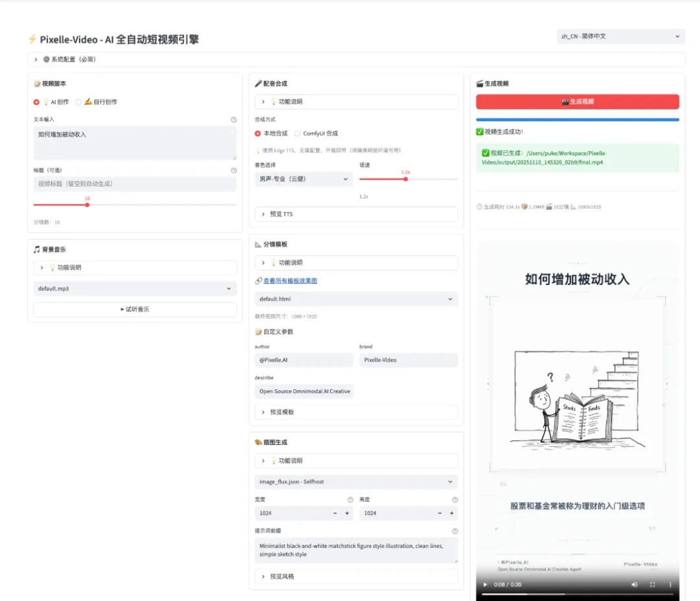Decrease height with the minus button

click(439, 513)
